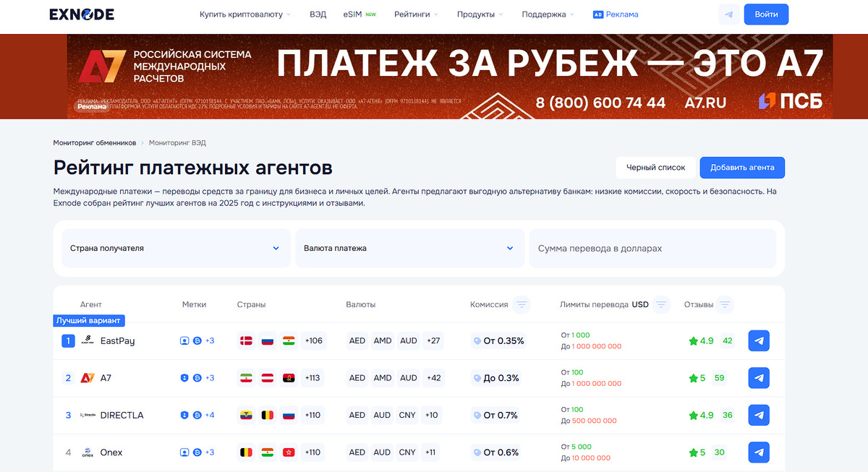Expand +42 currencies for A7
Image resolution: width=868 pixels, height=472 pixels.
point(434,377)
